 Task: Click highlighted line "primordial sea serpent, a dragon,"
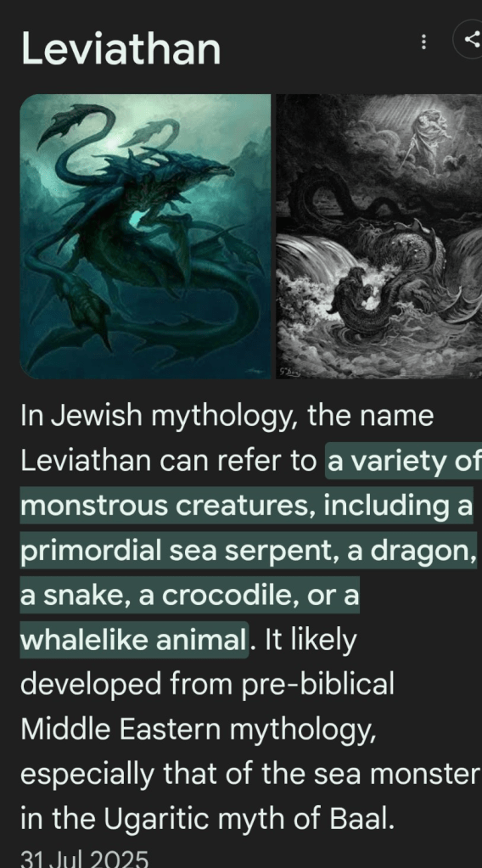pos(249,551)
